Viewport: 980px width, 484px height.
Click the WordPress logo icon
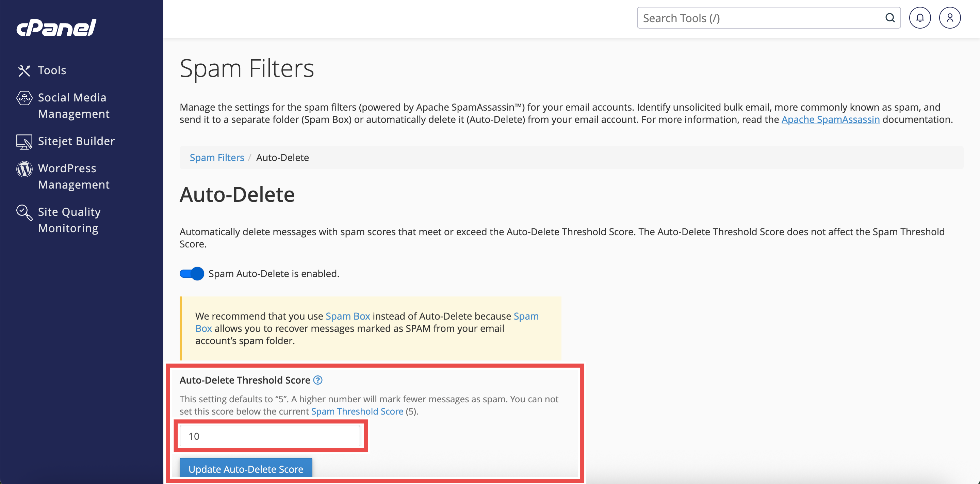point(24,169)
